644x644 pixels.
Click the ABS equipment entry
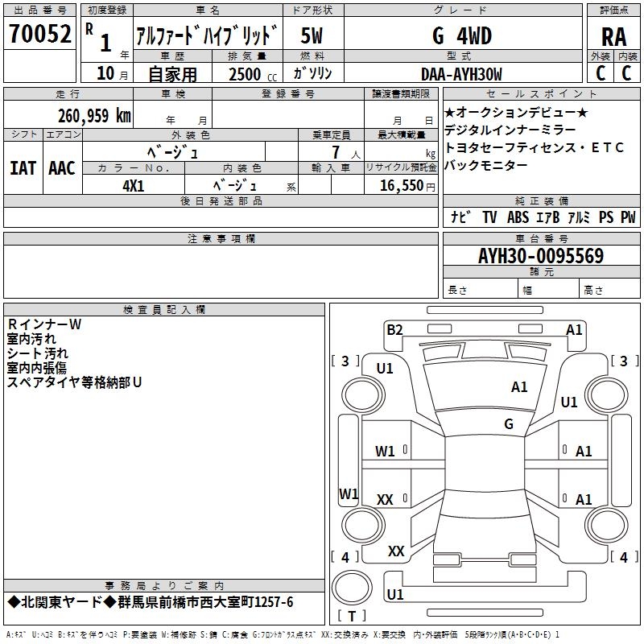518,217
